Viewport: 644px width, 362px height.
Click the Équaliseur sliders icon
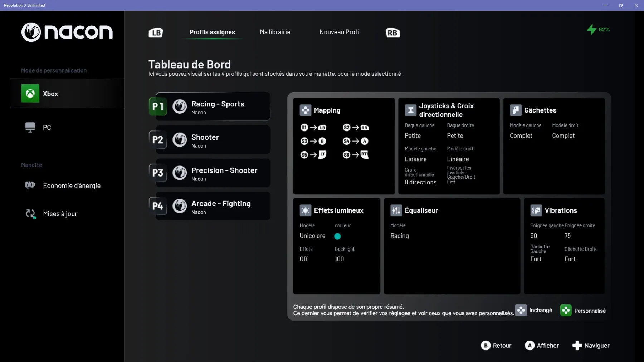(396, 210)
